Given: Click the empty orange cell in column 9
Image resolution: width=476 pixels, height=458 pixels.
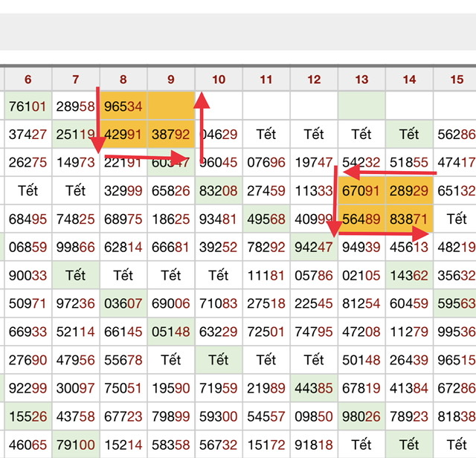Looking at the screenshot, I should tap(171, 106).
